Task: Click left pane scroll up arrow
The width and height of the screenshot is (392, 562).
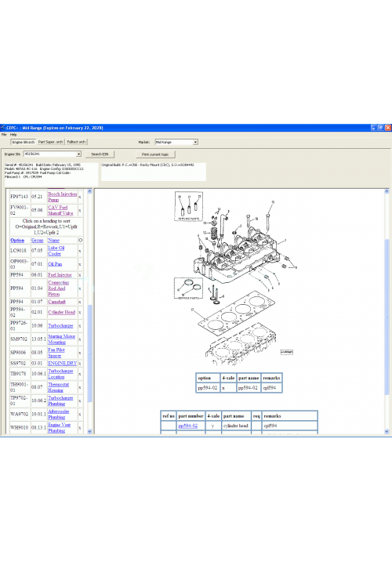Action: point(89,191)
